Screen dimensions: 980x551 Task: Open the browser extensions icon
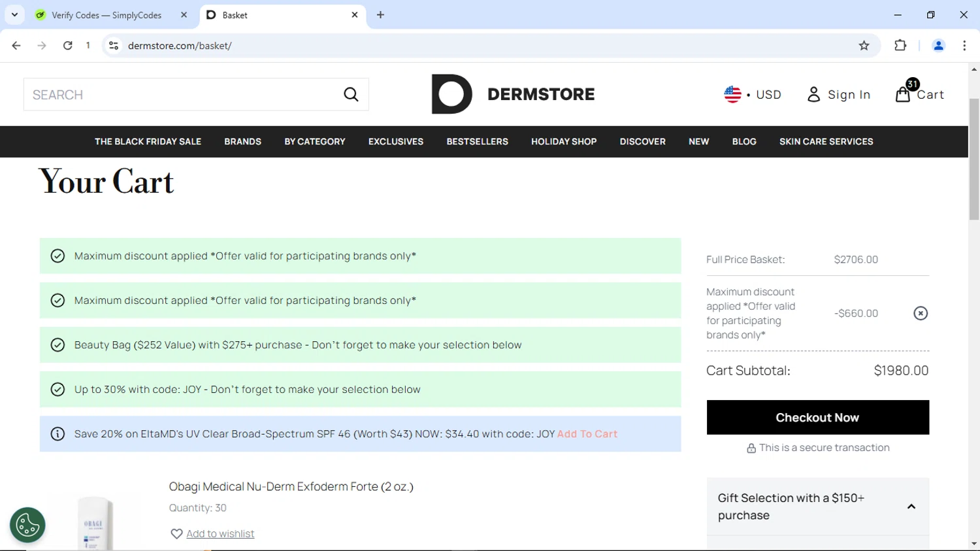pyautogui.click(x=900, y=46)
